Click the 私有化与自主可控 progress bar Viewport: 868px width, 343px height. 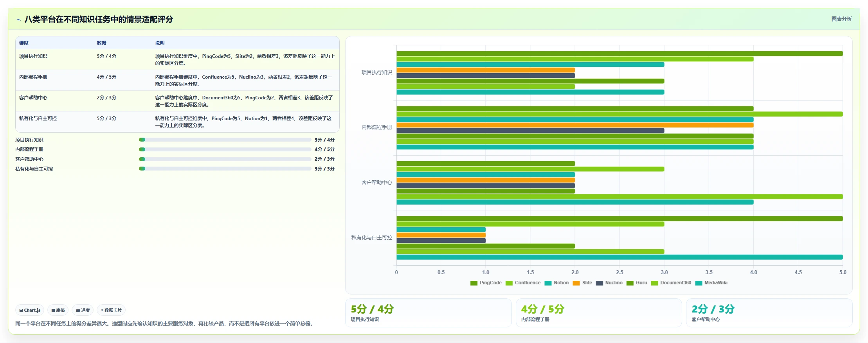click(225, 169)
